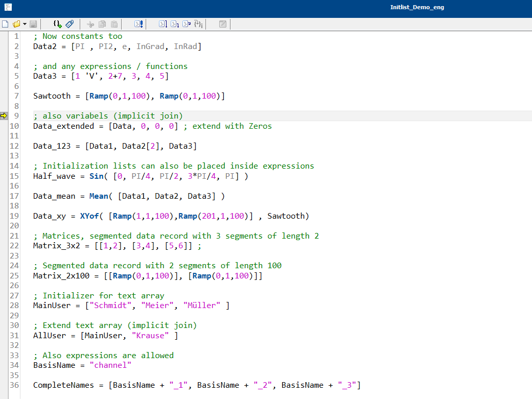Image resolution: width=532 pixels, height=399 pixels.
Task: Click line number 25 in gutter
Action: tap(14, 275)
